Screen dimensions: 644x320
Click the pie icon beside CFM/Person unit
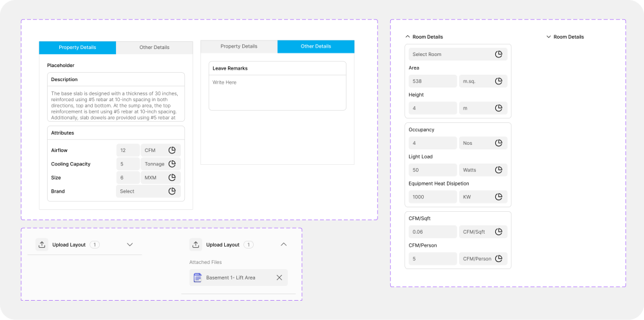(498, 259)
